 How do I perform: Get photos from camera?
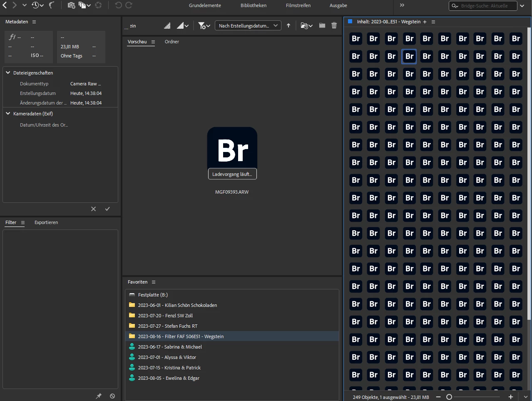click(71, 5)
